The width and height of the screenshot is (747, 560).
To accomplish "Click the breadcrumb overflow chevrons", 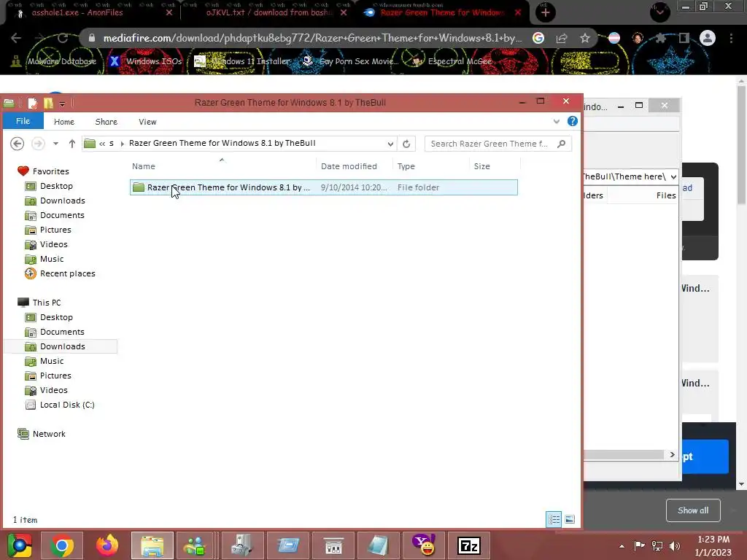I will coord(102,144).
